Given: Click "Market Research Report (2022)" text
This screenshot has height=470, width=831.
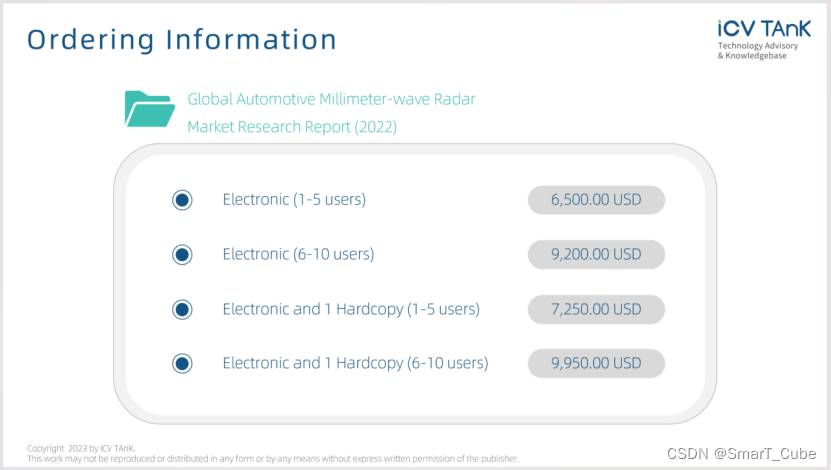Looking at the screenshot, I should 292,127.
